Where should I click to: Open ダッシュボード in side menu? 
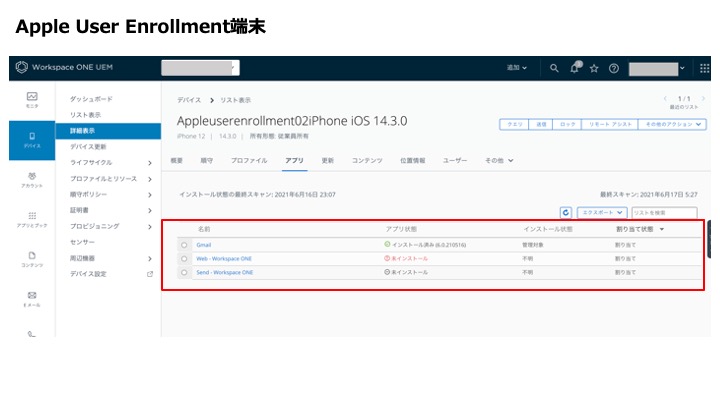click(x=91, y=99)
